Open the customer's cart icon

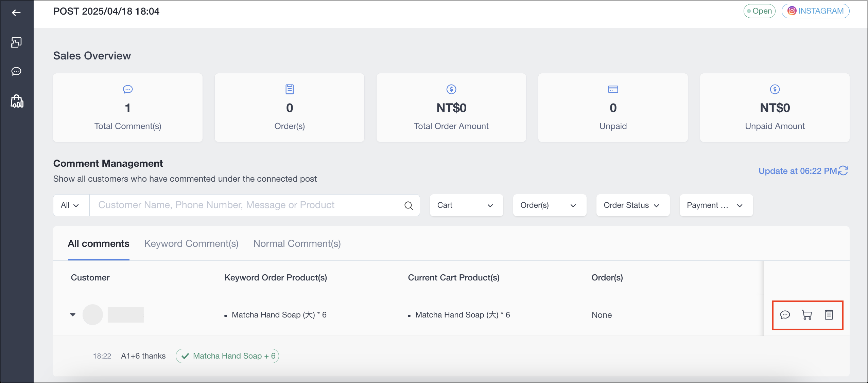click(807, 315)
